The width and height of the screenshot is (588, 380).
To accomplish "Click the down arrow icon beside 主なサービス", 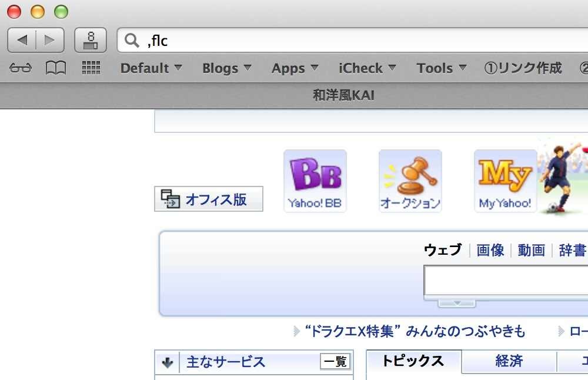I will 167,362.
